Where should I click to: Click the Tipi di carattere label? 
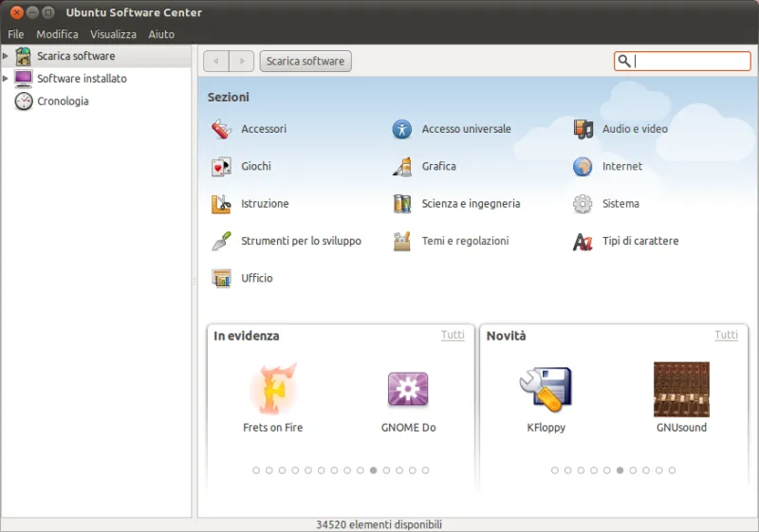pyautogui.click(x=640, y=241)
